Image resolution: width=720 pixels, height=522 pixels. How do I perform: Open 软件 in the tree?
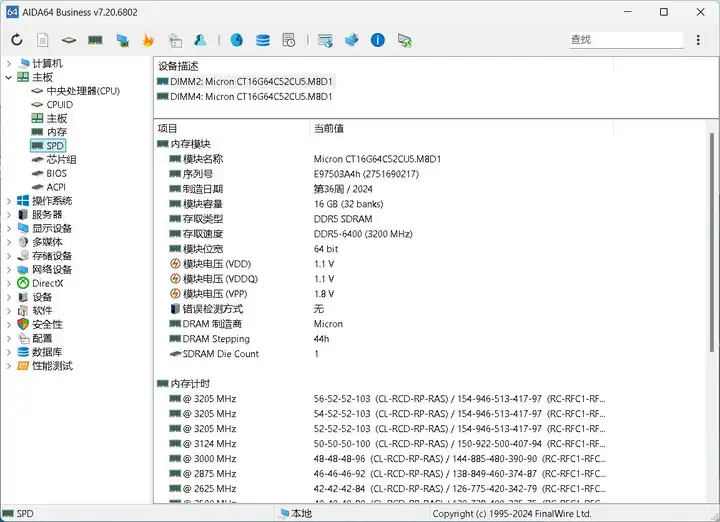tap(35, 311)
